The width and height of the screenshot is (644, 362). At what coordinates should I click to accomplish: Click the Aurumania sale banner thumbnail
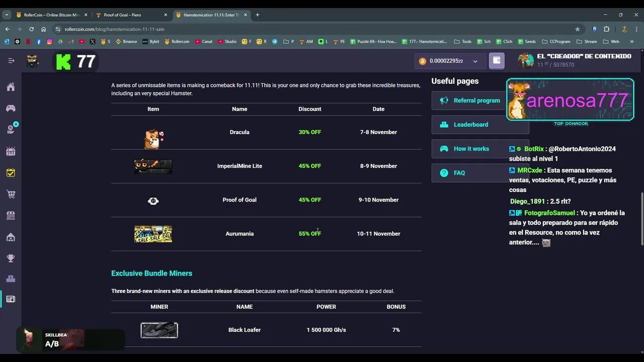(x=153, y=234)
